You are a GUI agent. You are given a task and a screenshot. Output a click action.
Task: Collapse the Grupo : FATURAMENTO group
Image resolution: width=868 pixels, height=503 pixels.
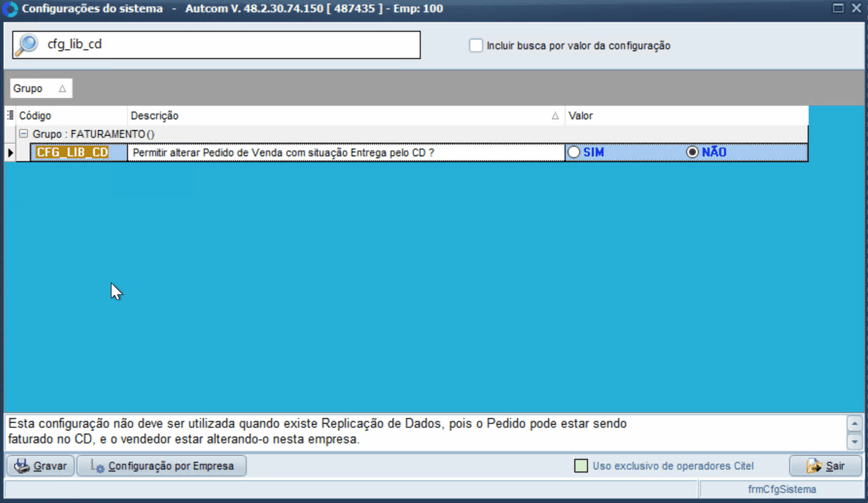23,134
